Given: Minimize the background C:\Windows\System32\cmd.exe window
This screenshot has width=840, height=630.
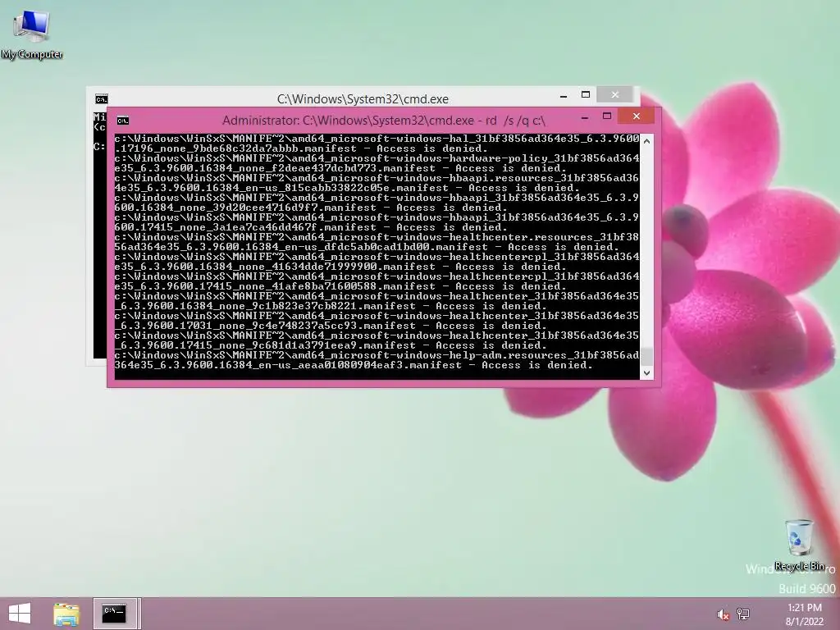Looking at the screenshot, I should 563,95.
